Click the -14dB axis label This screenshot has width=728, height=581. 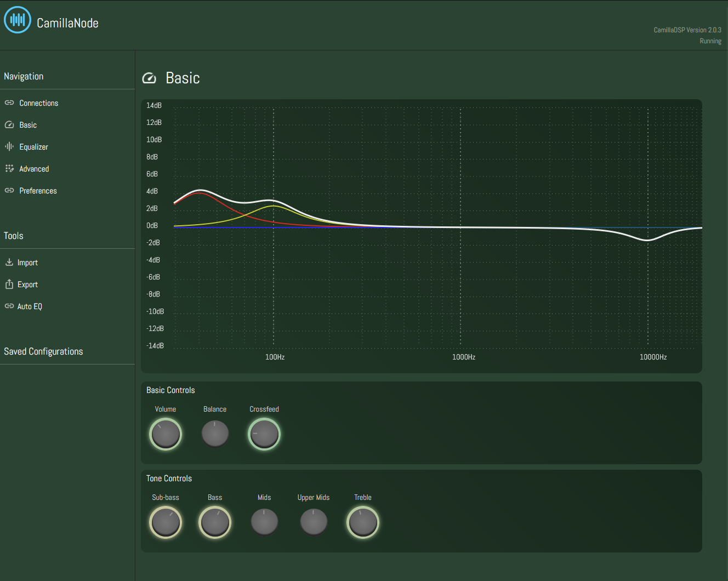155,345
